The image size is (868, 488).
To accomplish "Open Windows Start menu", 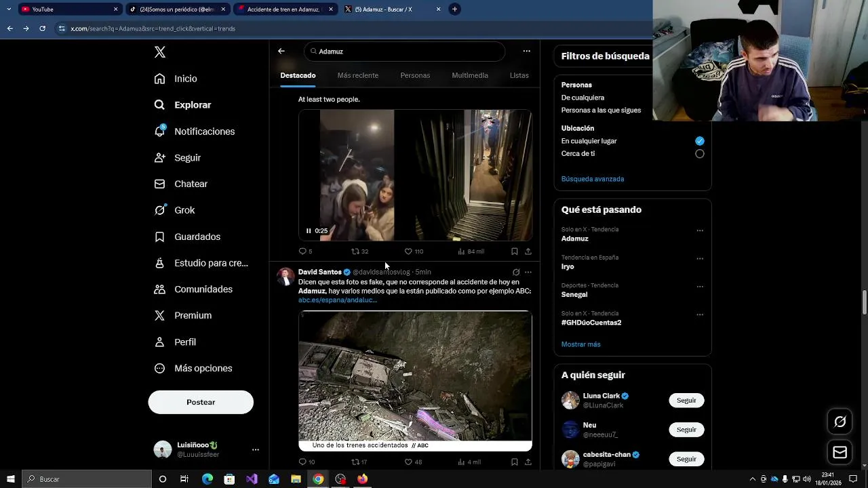I will (x=11, y=479).
